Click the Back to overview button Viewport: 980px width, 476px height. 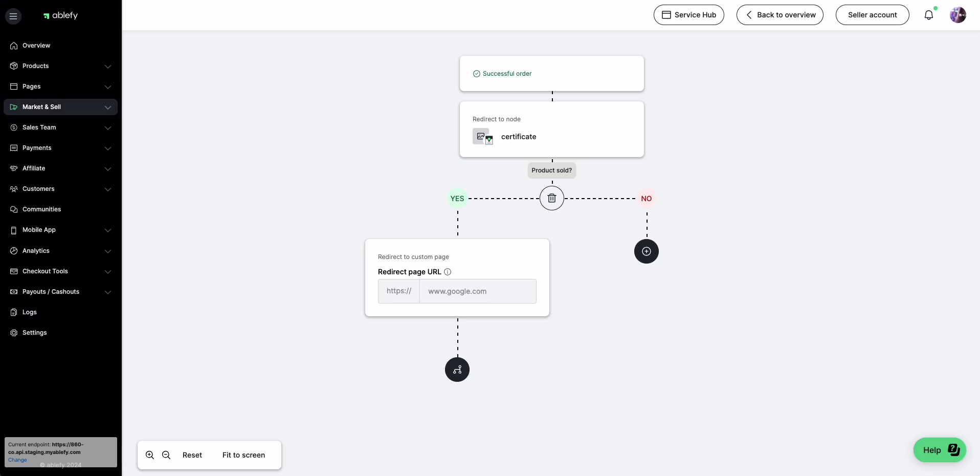[779, 15]
